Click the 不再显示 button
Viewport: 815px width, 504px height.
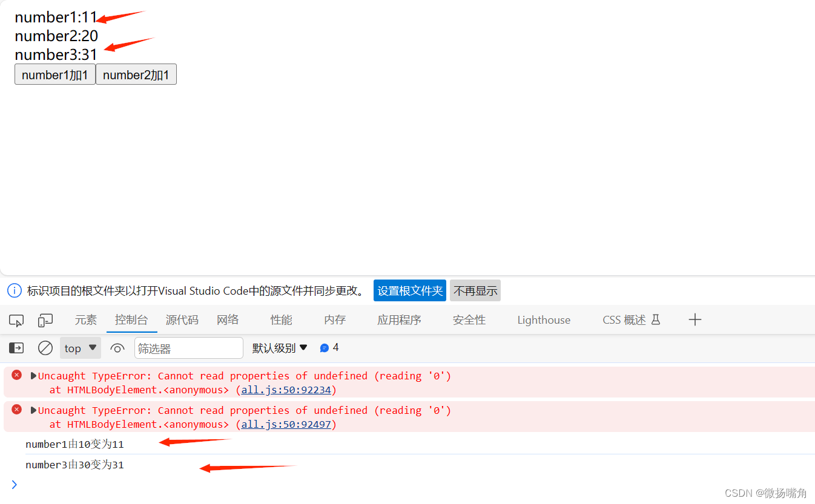tap(475, 290)
